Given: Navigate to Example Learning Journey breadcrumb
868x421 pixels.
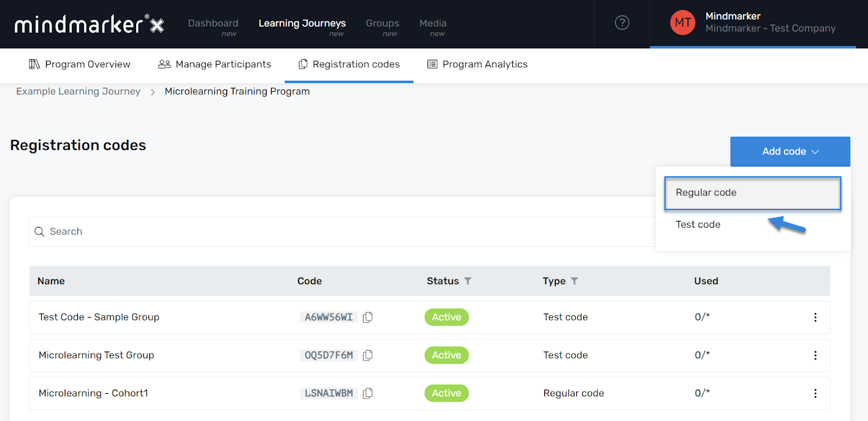Looking at the screenshot, I should (78, 91).
